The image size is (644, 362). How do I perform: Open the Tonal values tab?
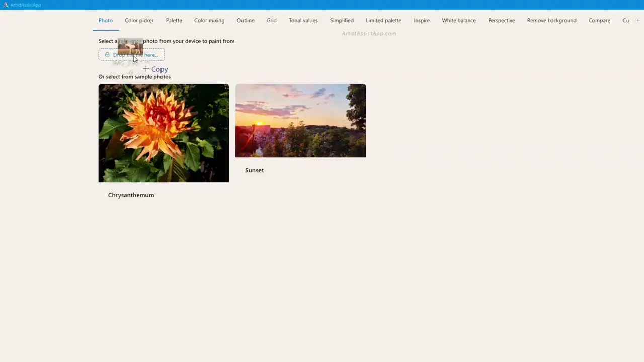[303, 20]
